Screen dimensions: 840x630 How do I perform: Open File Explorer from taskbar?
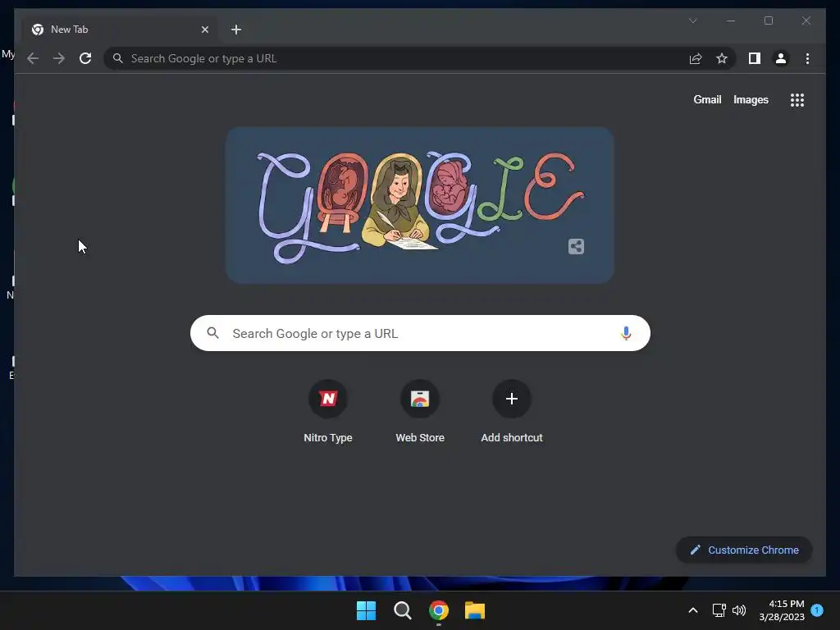click(475, 610)
